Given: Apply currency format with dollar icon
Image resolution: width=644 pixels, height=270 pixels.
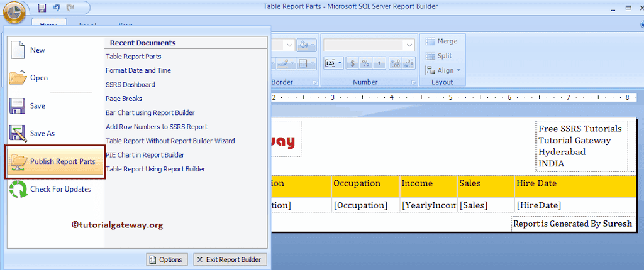Looking at the screenshot, I should pos(353,63).
